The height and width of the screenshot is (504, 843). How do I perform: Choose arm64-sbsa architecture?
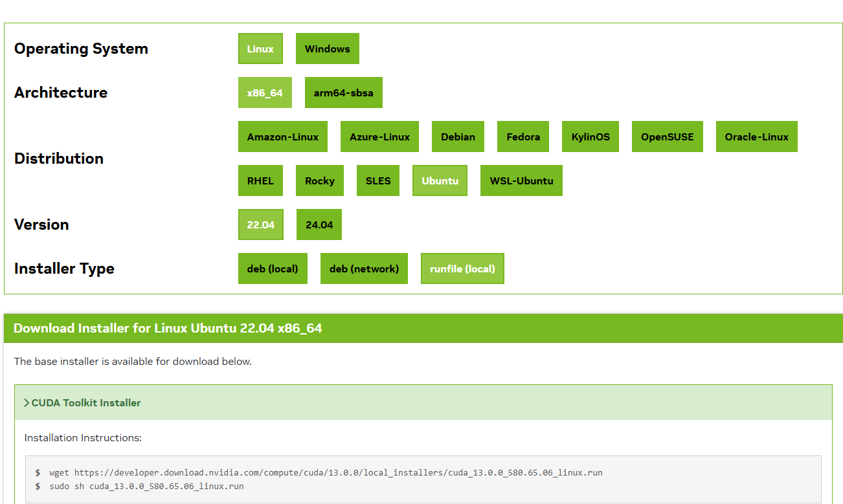[343, 93]
